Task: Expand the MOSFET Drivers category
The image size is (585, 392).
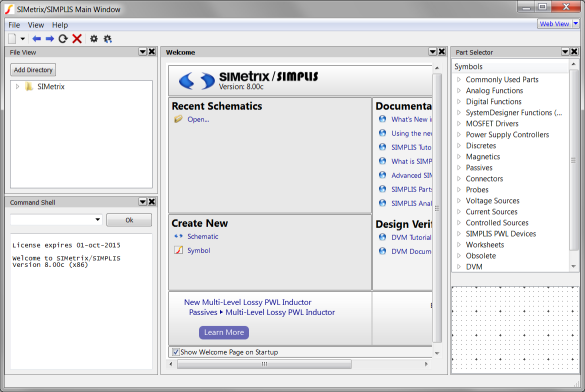Action: (x=459, y=123)
